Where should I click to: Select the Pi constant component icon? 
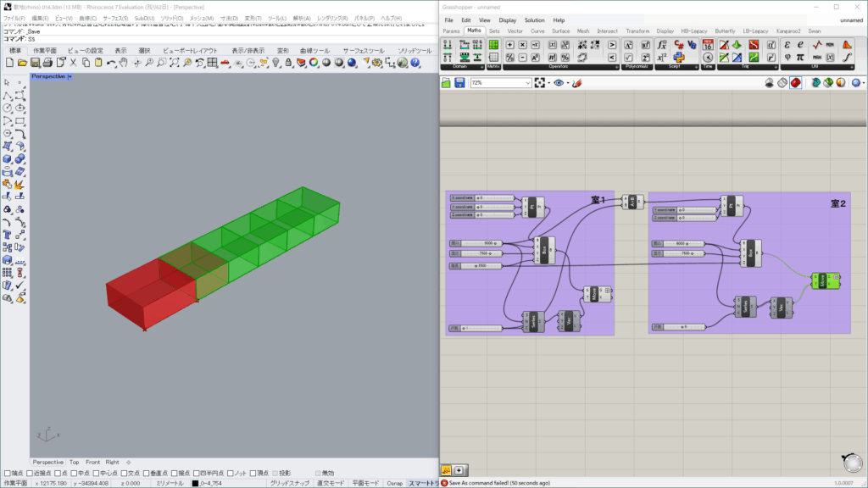(x=802, y=57)
